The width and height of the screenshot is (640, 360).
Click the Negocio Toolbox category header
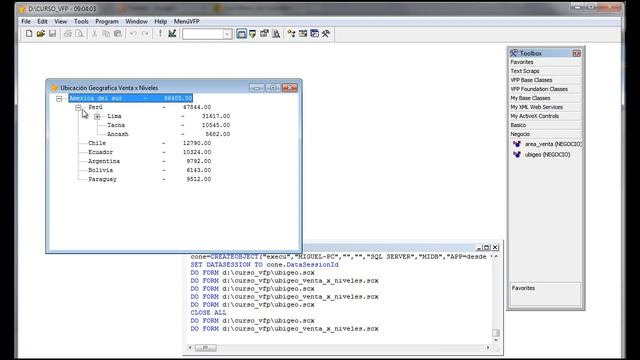(x=545, y=134)
